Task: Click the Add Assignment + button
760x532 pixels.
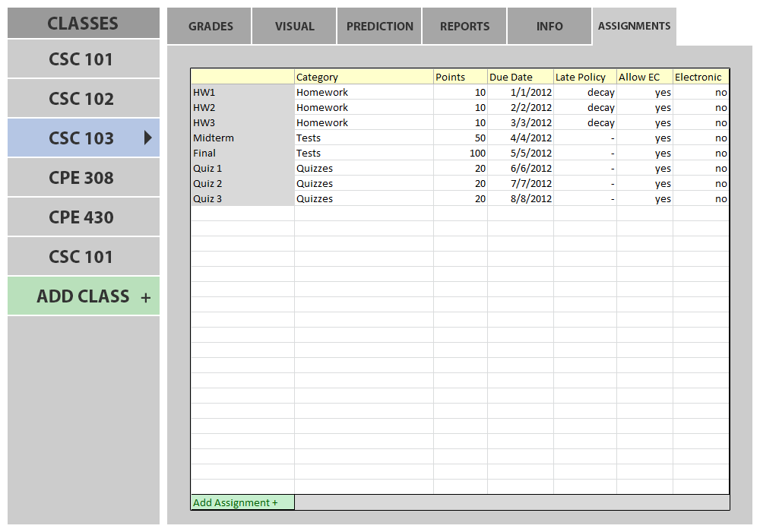Action: click(242, 502)
